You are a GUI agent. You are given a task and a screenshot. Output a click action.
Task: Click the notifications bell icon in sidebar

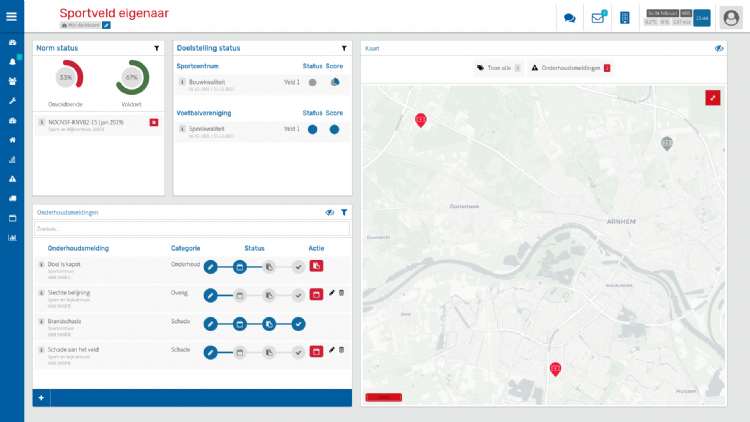point(12,62)
